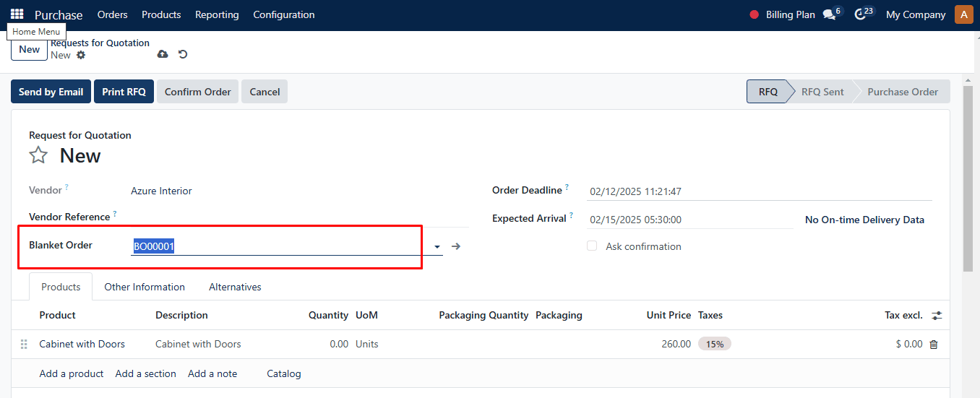Click the Unit Price column header
Image resolution: width=980 pixels, height=398 pixels.
pos(669,315)
